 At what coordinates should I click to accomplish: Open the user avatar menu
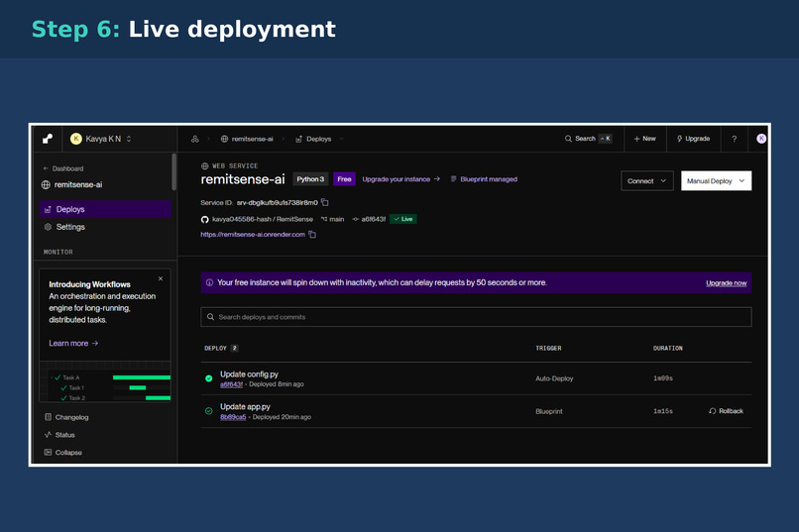click(x=761, y=139)
